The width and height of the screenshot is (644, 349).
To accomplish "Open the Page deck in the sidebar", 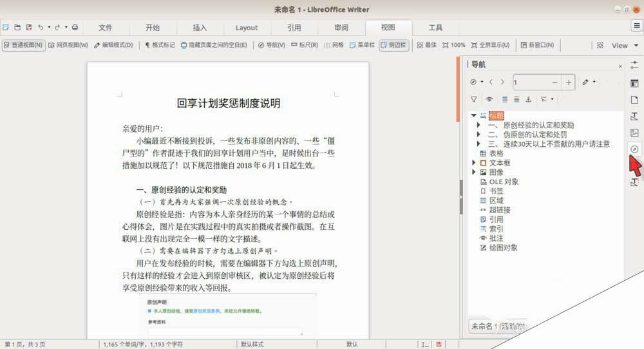I will pos(634,100).
